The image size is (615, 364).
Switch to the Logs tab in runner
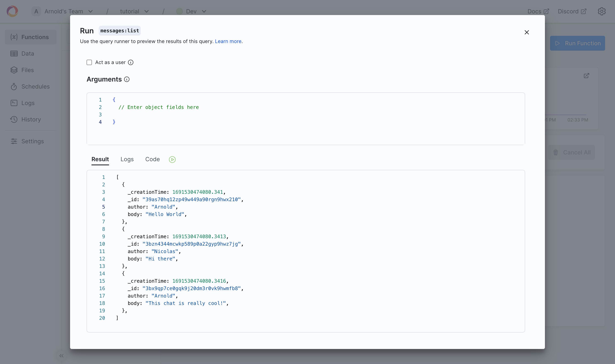pyautogui.click(x=127, y=159)
